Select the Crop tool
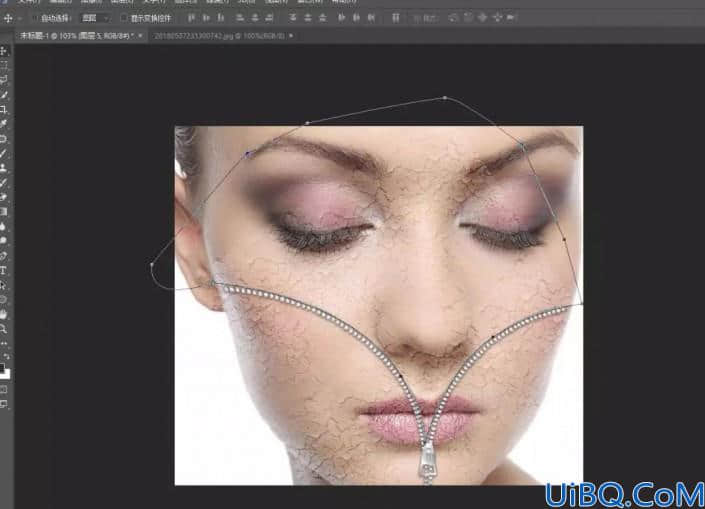 pos(4,109)
